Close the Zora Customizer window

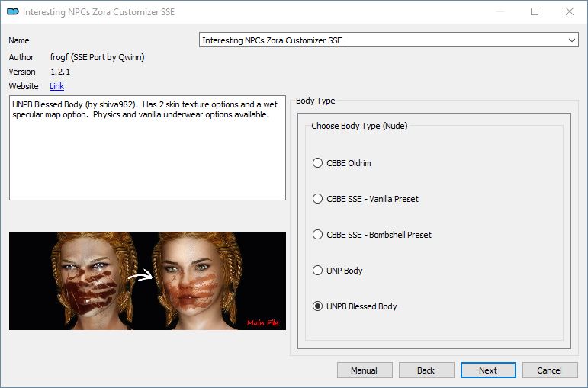coord(570,11)
